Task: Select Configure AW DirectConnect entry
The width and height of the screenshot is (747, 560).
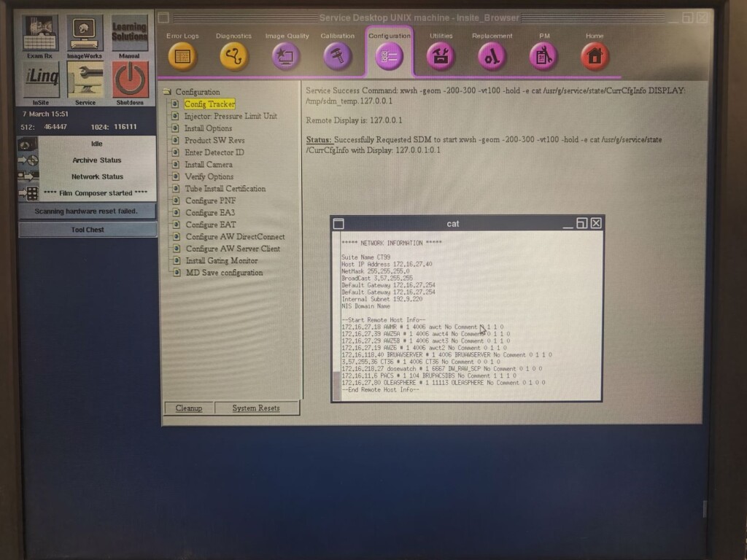Action: pyautogui.click(x=234, y=237)
